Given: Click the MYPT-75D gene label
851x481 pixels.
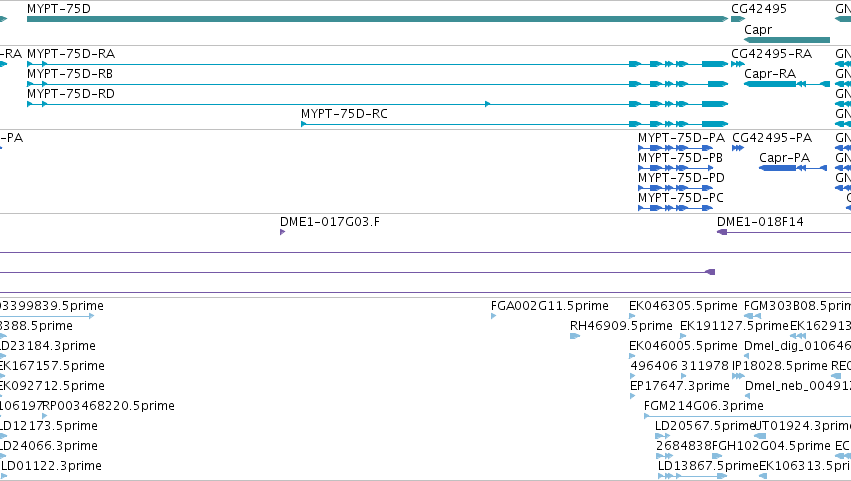Looking at the screenshot, I should (x=59, y=9).
